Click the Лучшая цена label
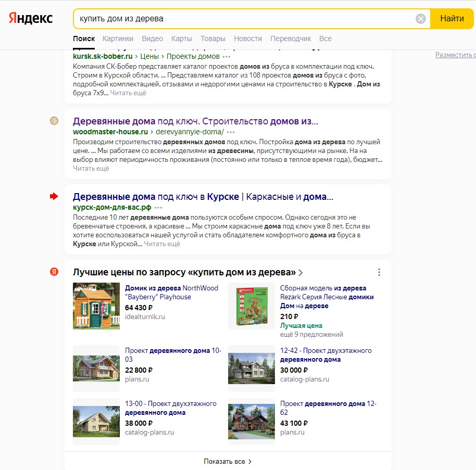 [x=301, y=326]
